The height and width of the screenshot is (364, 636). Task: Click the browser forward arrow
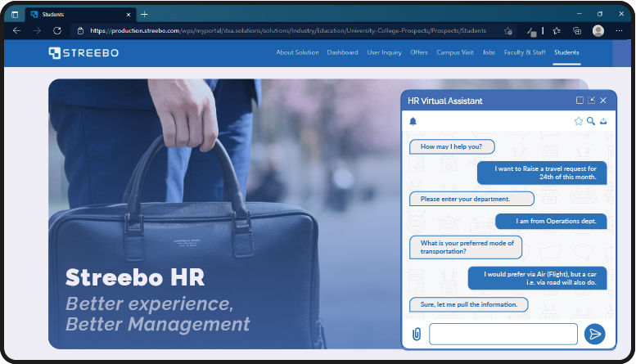click(37, 31)
